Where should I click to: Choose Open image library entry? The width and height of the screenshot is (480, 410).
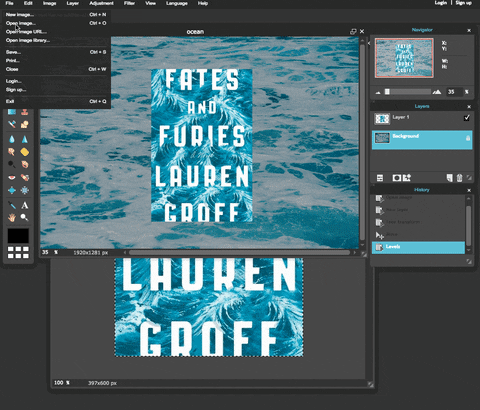tap(56, 40)
